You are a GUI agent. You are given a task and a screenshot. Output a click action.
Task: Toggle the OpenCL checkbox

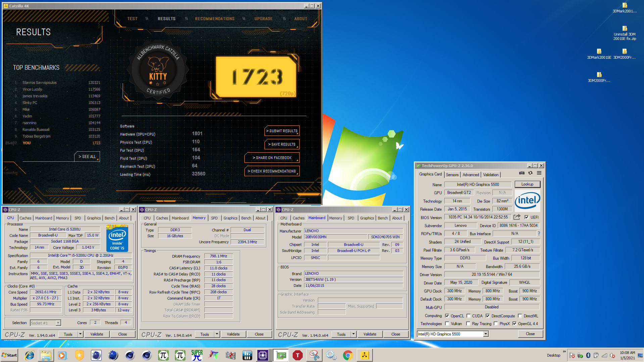(447, 316)
